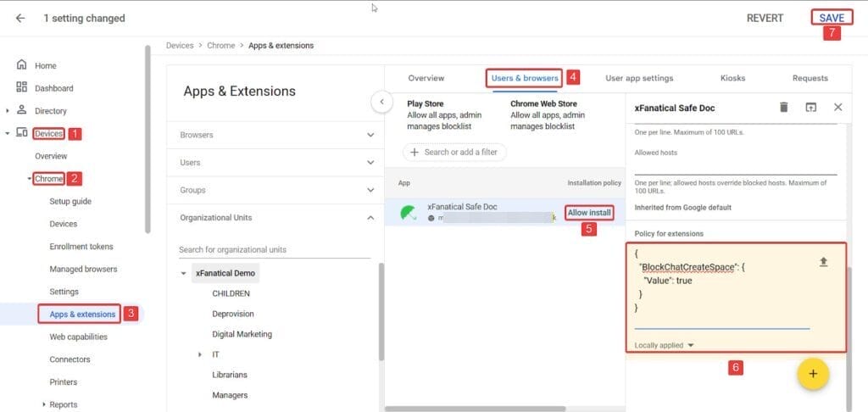Click Search for organizational units field
Viewport: 868px width, 412px height.
[275, 250]
